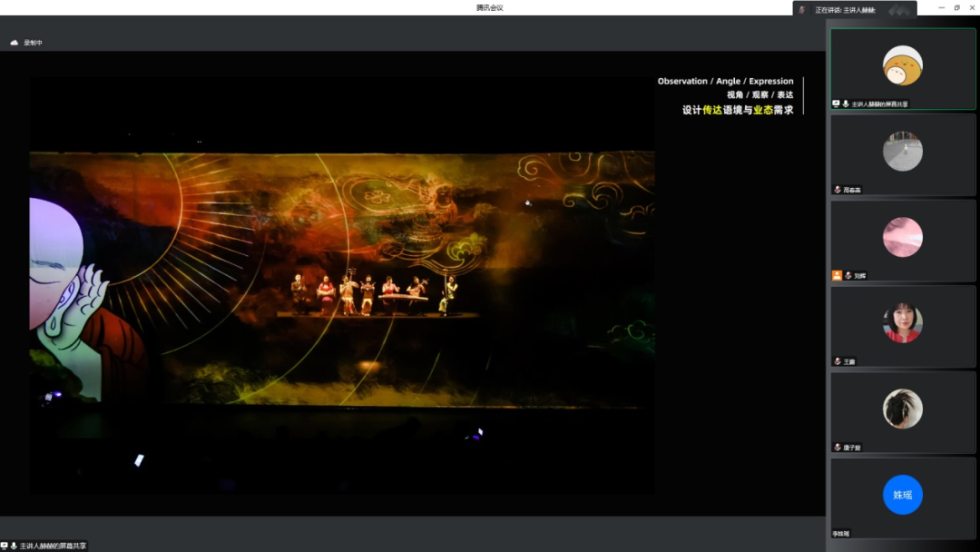The image size is (980, 552).
Task: Click the 正在讲话 speaking indicator text
Action: tap(844, 10)
